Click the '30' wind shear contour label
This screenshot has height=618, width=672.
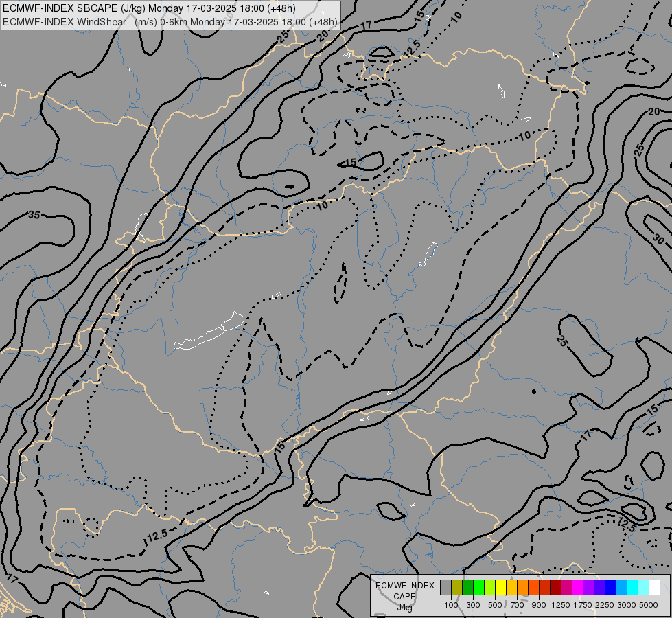[659, 239]
